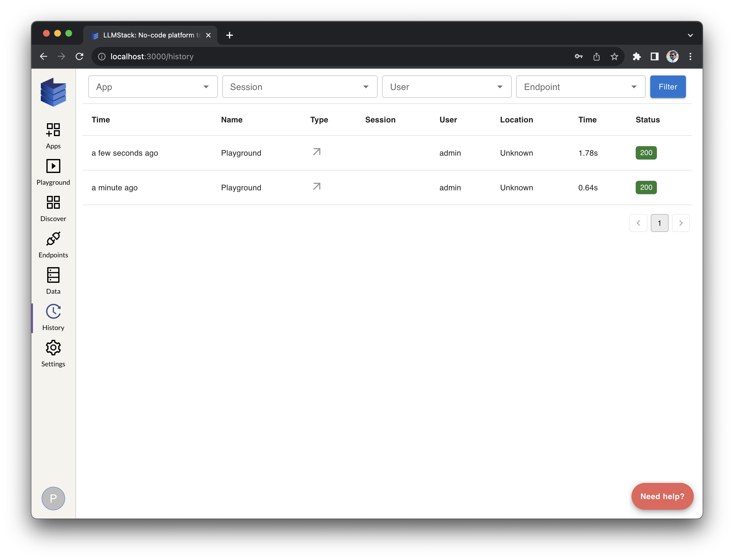Open the Apps section in sidebar
This screenshot has height=560, width=734.
click(53, 136)
